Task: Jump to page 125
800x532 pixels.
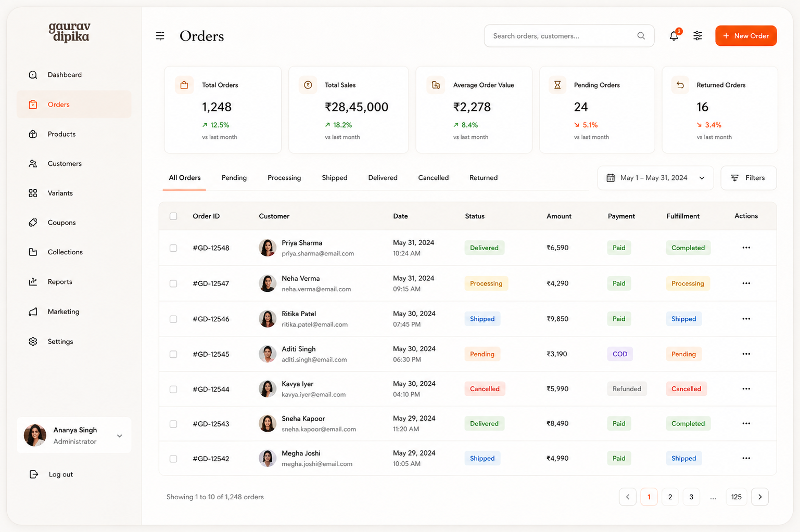Action: point(736,497)
